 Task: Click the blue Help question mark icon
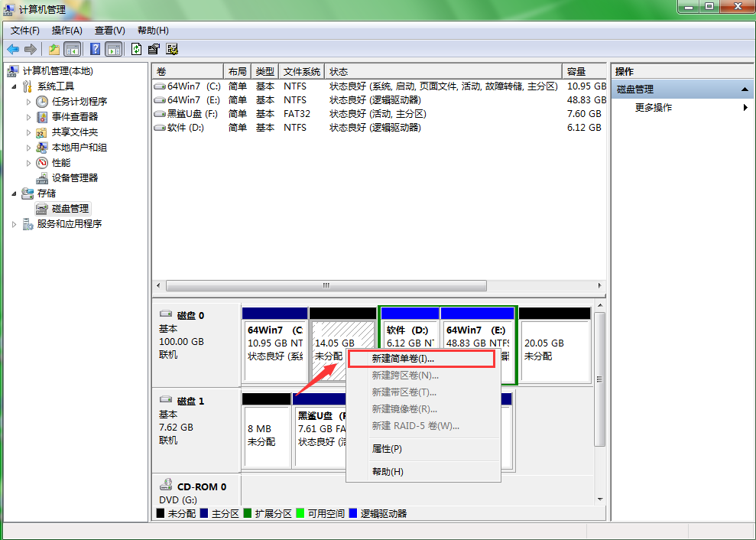coord(96,49)
